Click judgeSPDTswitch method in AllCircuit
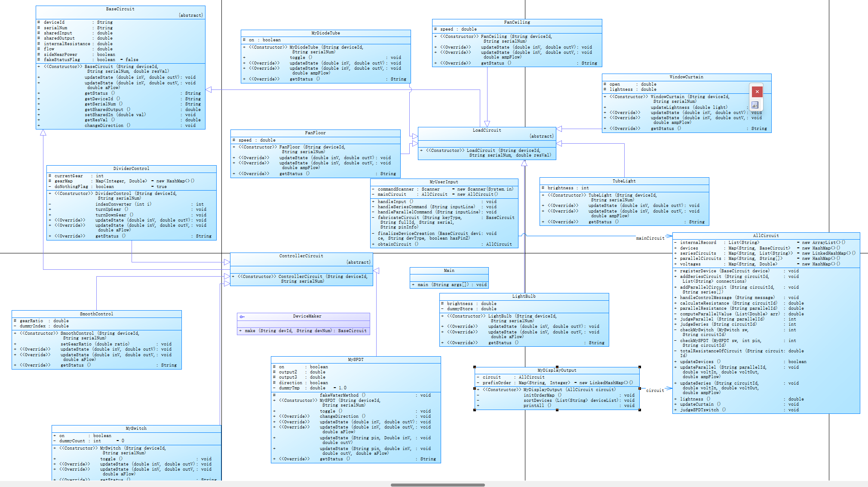The image size is (868, 487). pos(736,410)
